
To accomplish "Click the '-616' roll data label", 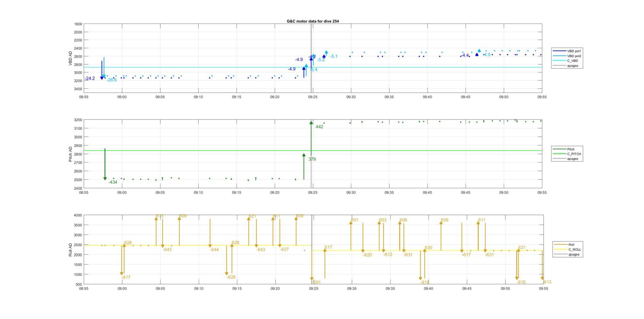I will tap(521, 283).
